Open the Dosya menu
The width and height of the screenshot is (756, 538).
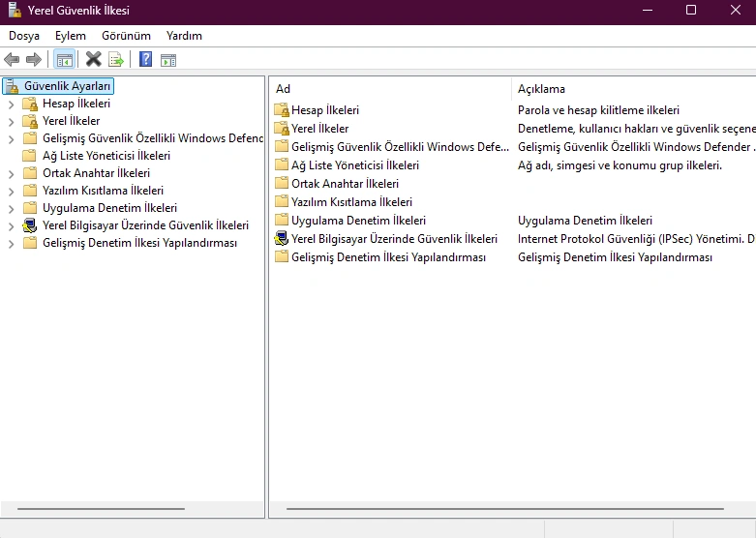[24, 36]
